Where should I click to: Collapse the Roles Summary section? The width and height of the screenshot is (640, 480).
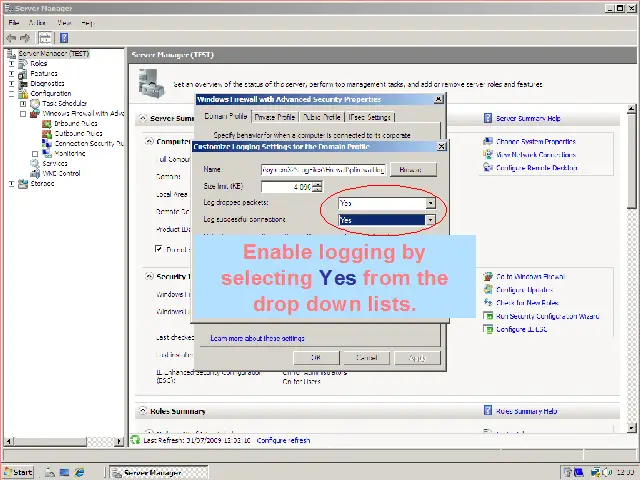point(143,410)
